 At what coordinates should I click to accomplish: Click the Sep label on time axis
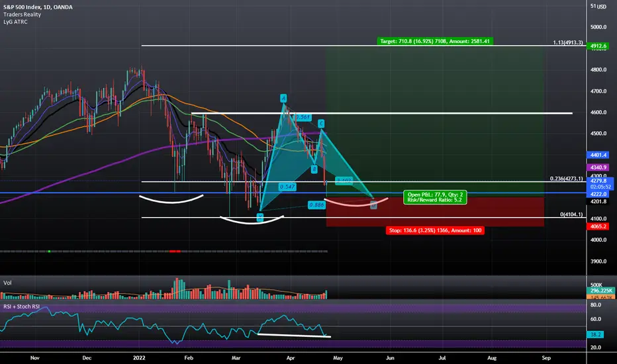(x=546, y=358)
